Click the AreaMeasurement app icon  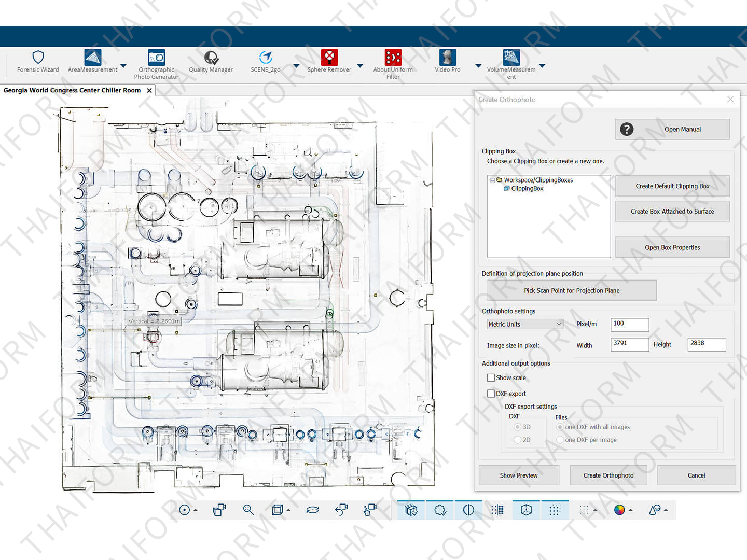[x=92, y=58]
